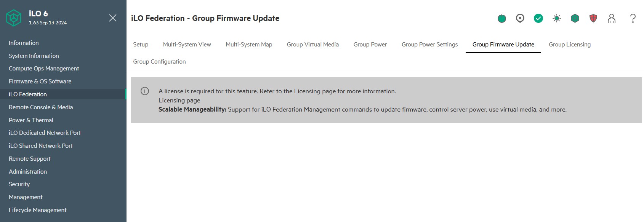Click the info icon in license banner

[x=145, y=91]
